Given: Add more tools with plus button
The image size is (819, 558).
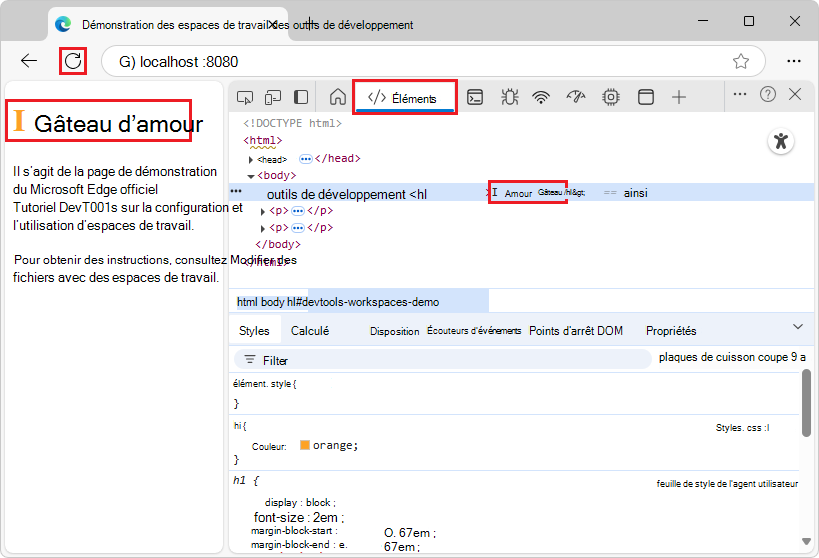Looking at the screenshot, I should tap(679, 97).
